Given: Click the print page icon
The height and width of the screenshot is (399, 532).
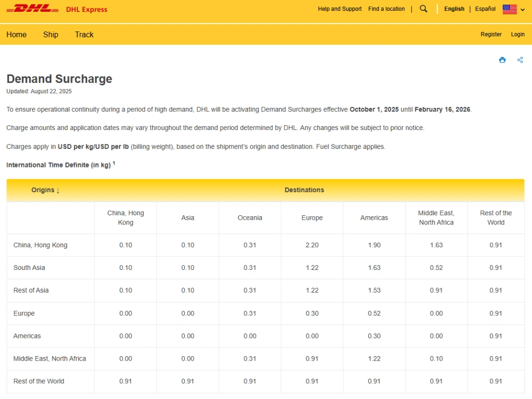Looking at the screenshot, I should click(x=502, y=60).
